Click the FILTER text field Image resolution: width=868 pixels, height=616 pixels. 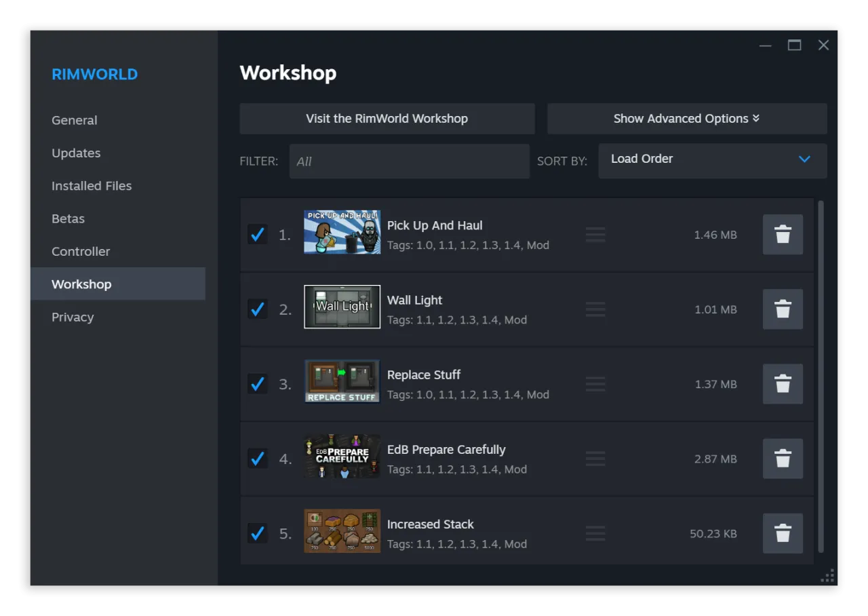tap(409, 161)
